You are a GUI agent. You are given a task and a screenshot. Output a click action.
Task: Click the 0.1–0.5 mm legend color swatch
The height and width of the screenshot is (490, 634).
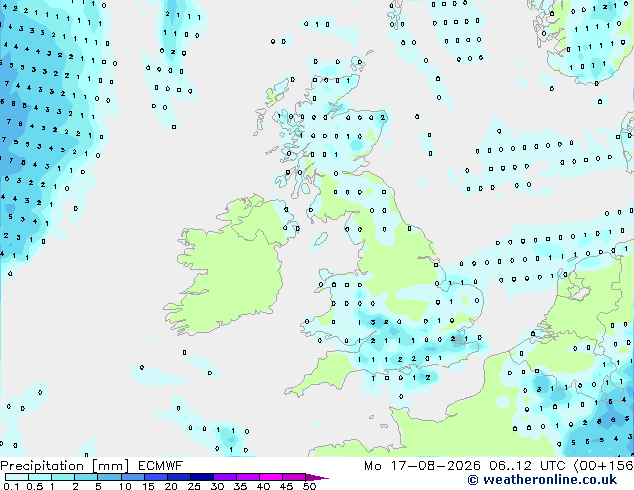(17, 477)
